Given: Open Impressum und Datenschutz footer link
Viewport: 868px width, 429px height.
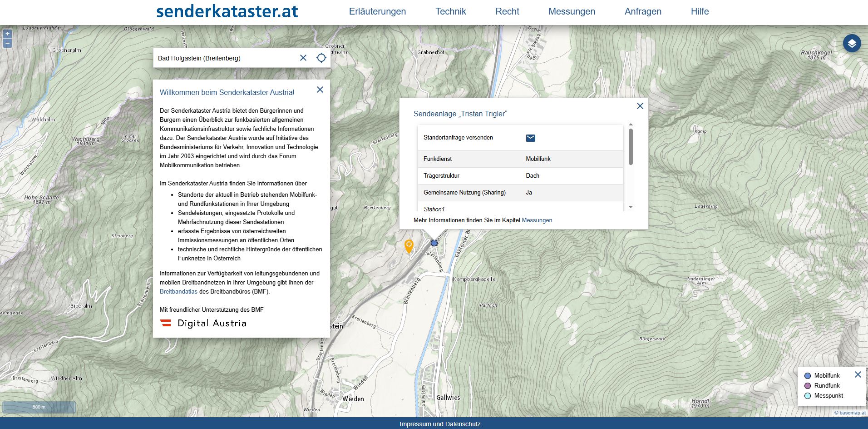Looking at the screenshot, I should click(x=439, y=424).
